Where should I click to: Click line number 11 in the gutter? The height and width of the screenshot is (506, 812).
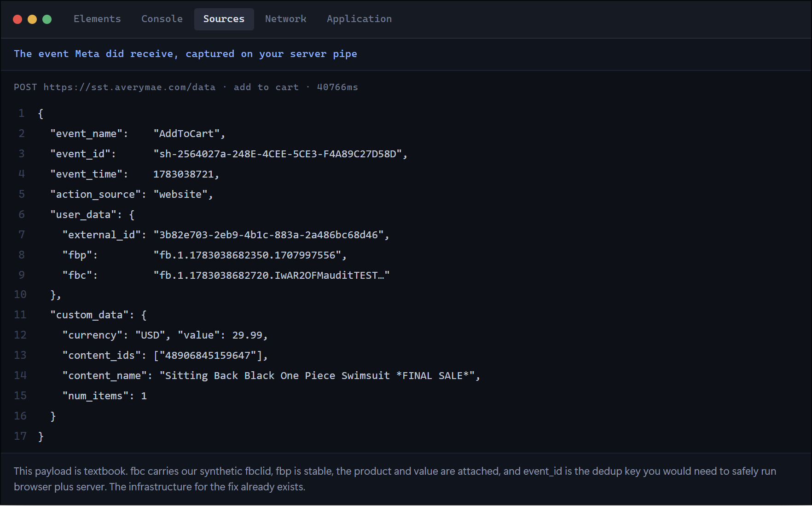click(x=20, y=315)
